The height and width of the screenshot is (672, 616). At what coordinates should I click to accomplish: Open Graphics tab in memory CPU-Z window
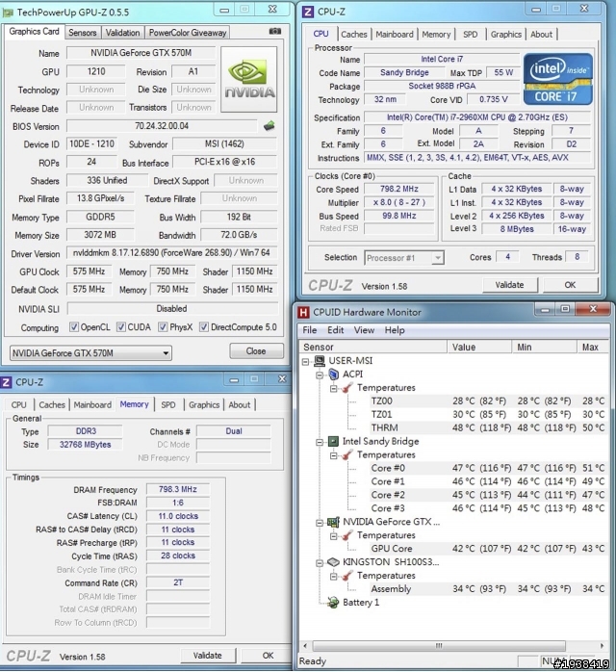coord(204,404)
